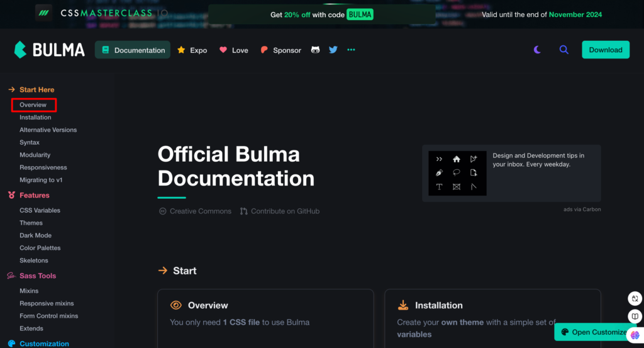Click the three-dots more menu

point(351,50)
